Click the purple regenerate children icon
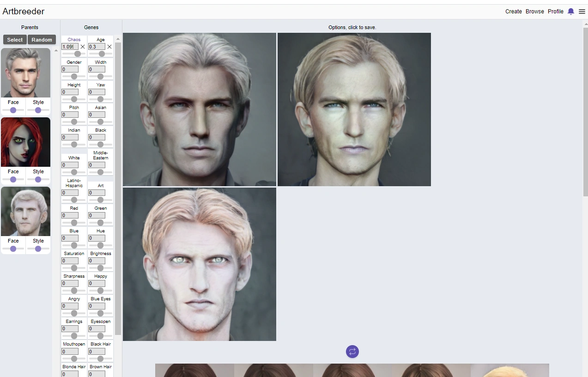This screenshot has height=377, width=588. (352, 352)
